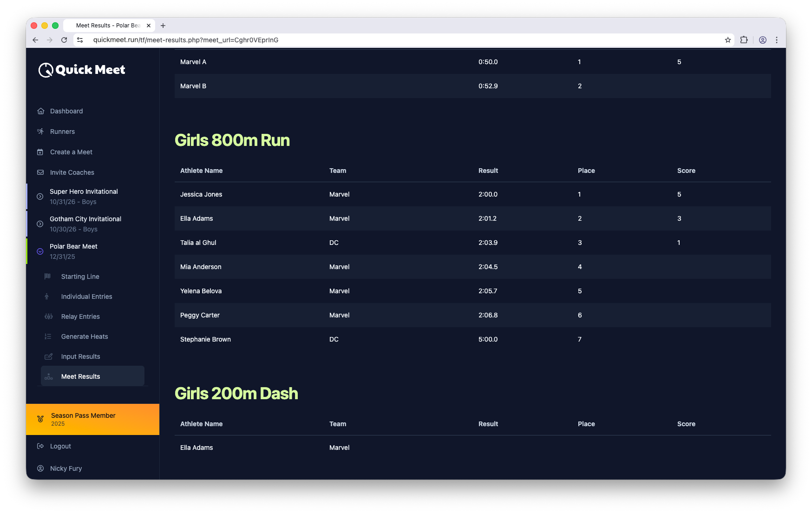Click the Logout icon

[x=40, y=446]
